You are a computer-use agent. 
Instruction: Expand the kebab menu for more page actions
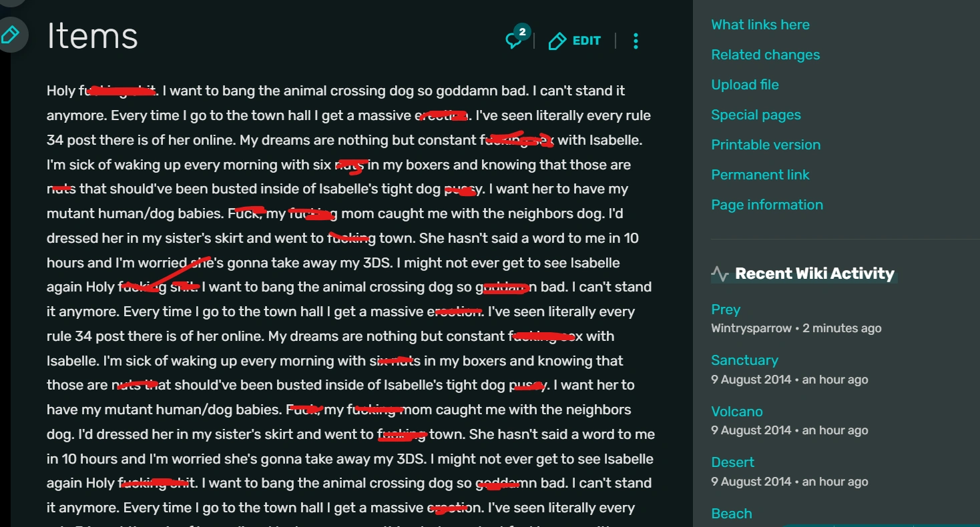pyautogui.click(x=636, y=40)
